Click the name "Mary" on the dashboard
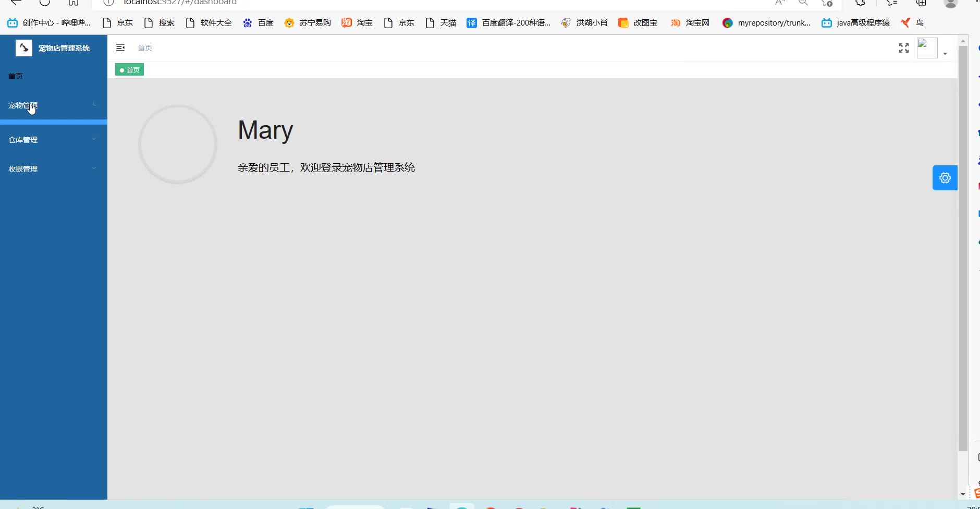980x509 pixels. pos(265,130)
